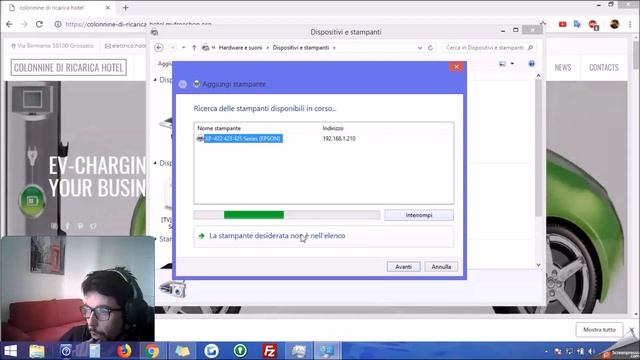
Task: Select the 192.168.1.210 address cell
Action: click(339, 138)
